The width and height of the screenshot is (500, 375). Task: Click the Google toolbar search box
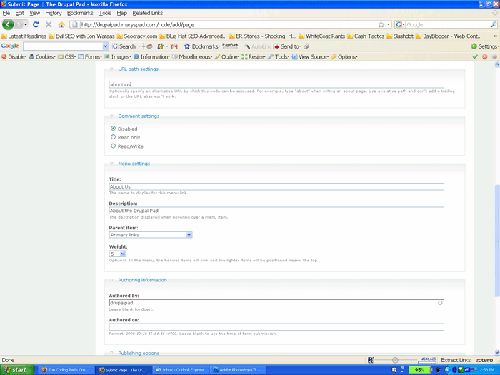click(x=63, y=46)
